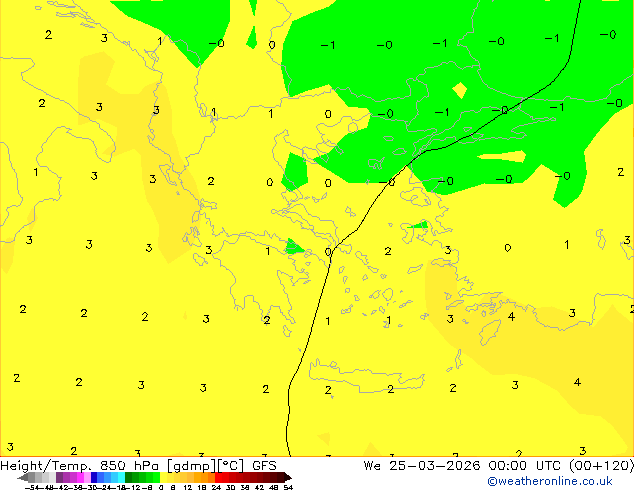Viewport: 634px width, 490px height.
Task: Click the date 'We 25-03-2026 00:00 UTC' text
Action: 462,466
